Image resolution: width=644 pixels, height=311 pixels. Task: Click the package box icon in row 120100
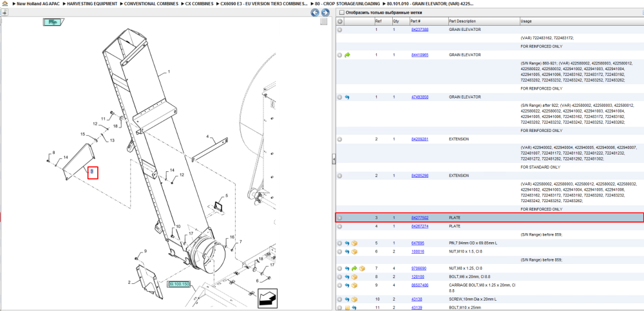(x=354, y=277)
